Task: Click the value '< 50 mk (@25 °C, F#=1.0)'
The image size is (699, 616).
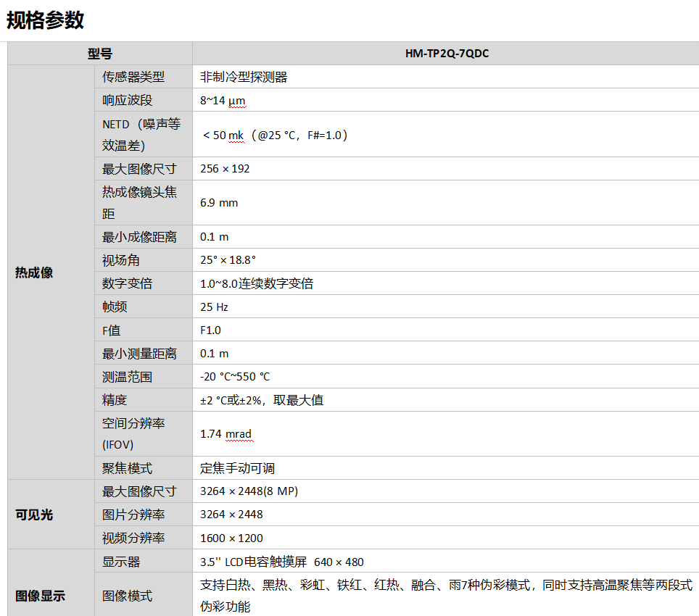Action: (x=275, y=135)
